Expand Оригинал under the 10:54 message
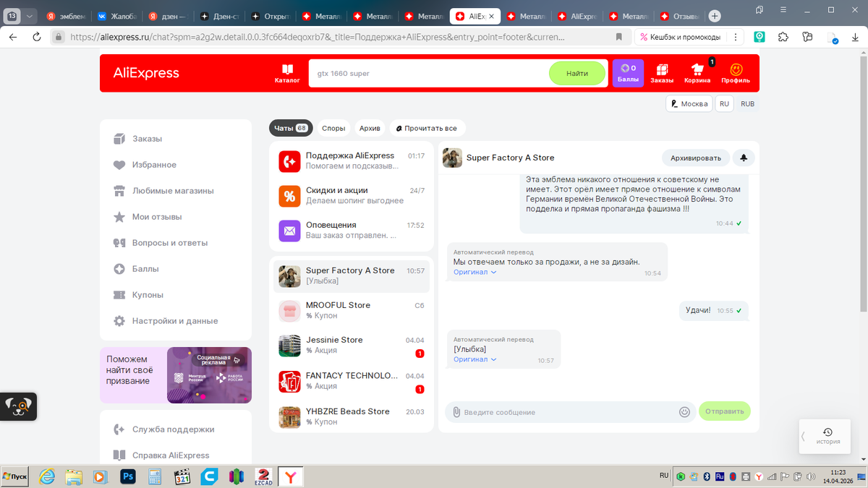The height and width of the screenshot is (488, 868). [475, 273]
